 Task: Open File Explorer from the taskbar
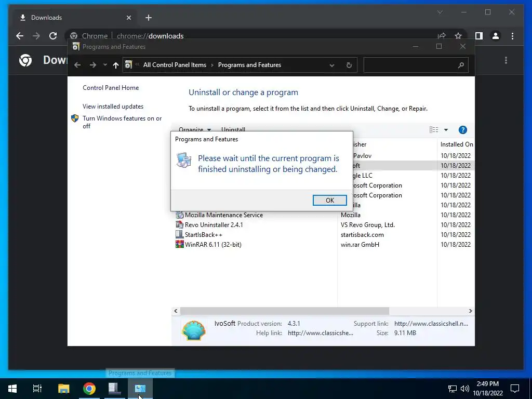click(63, 389)
